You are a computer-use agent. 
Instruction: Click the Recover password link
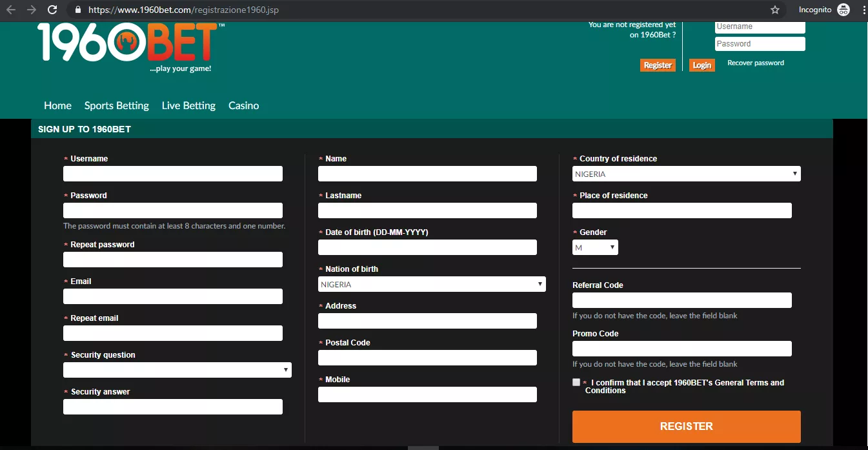(755, 63)
